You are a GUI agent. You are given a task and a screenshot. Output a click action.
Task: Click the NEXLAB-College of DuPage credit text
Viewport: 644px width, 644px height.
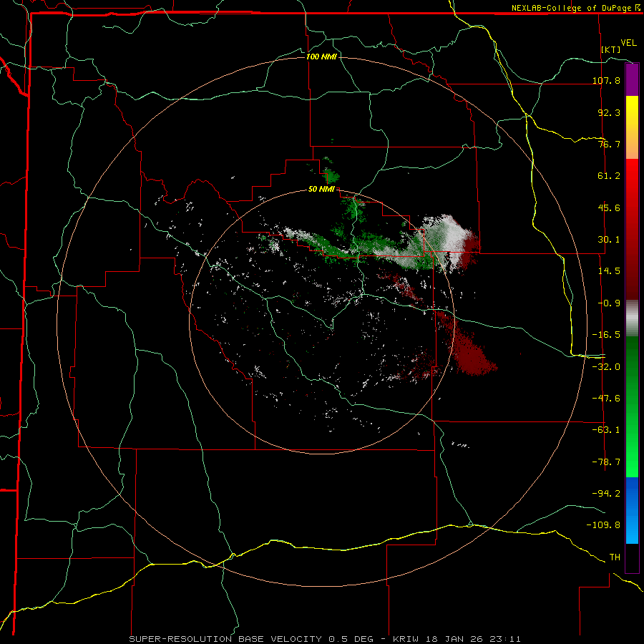(x=571, y=8)
